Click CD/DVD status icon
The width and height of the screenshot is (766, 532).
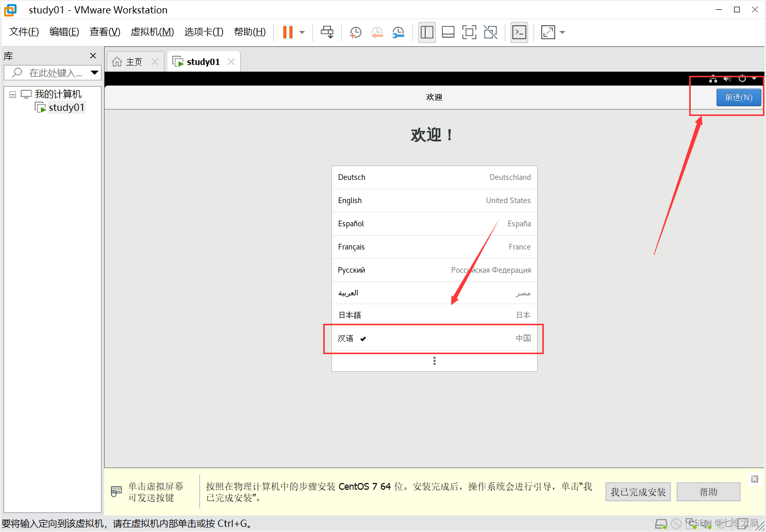pyautogui.click(x=676, y=524)
